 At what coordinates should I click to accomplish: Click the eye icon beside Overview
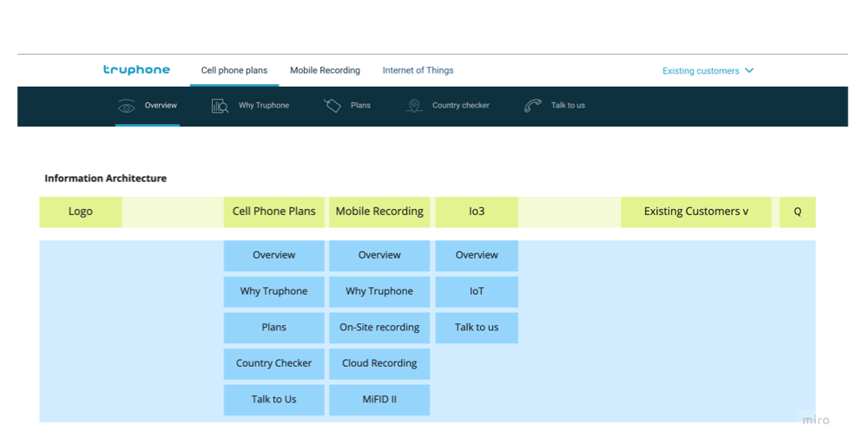(127, 106)
